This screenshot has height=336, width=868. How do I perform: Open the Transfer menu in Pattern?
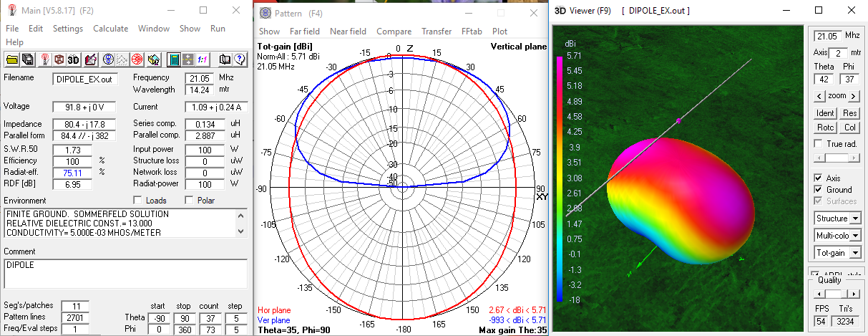[437, 32]
